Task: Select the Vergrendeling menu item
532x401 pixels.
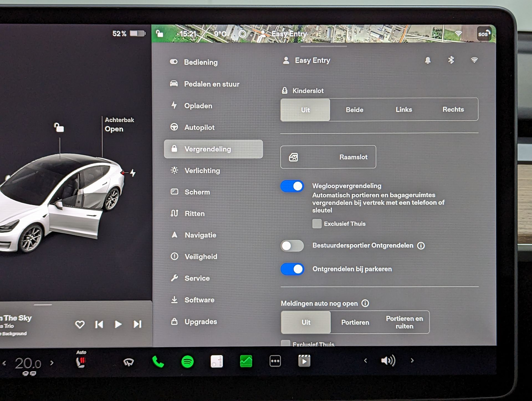Action: click(213, 149)
